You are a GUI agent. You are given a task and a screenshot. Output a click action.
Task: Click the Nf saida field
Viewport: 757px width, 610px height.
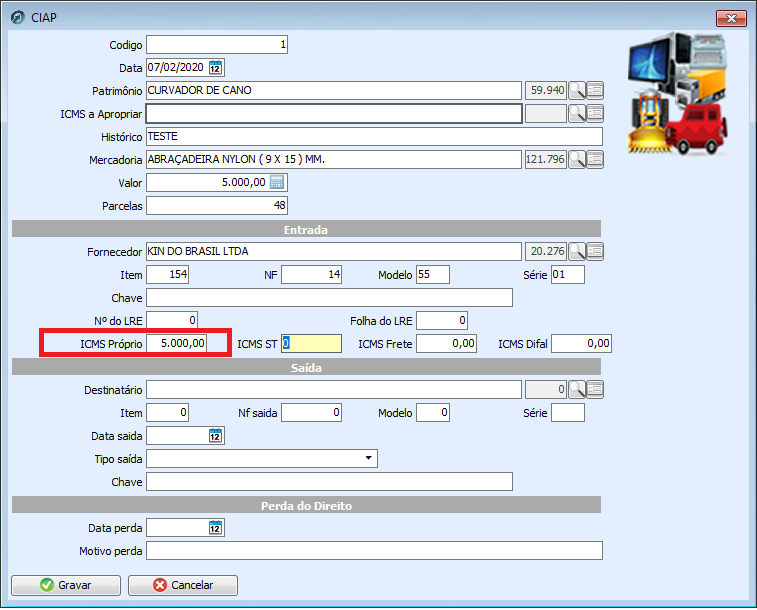click(312, 413)
